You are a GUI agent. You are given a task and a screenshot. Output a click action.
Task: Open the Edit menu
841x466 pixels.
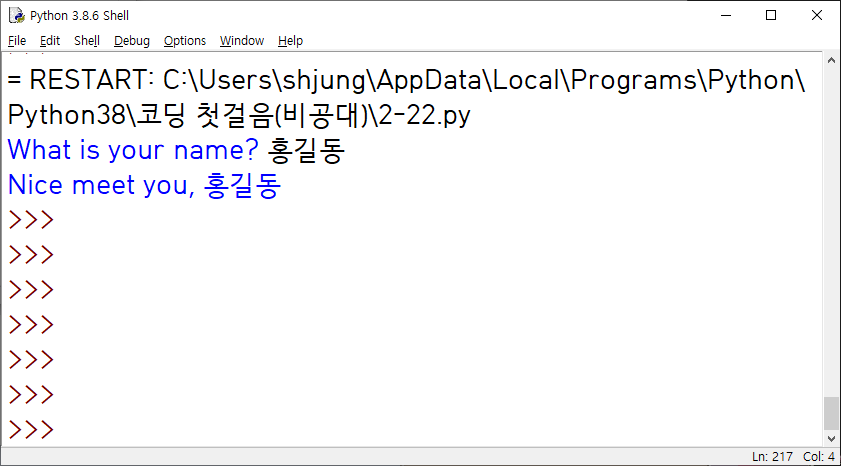(x=50, y=41)
